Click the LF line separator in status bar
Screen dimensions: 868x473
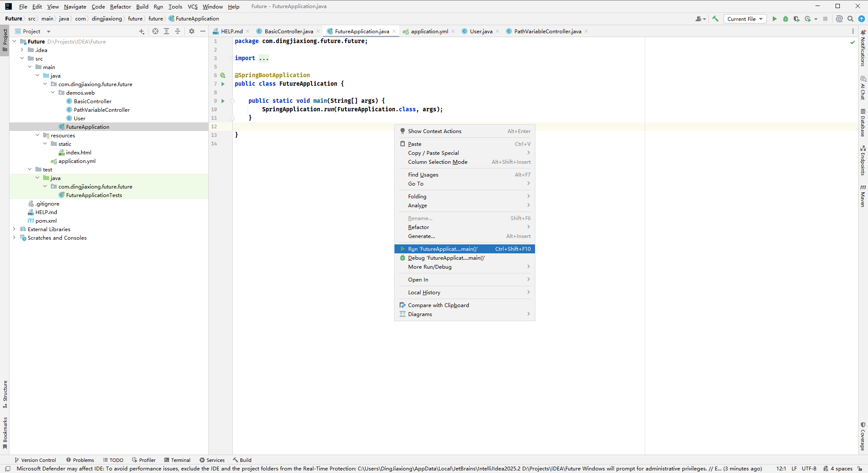(794, 468)
